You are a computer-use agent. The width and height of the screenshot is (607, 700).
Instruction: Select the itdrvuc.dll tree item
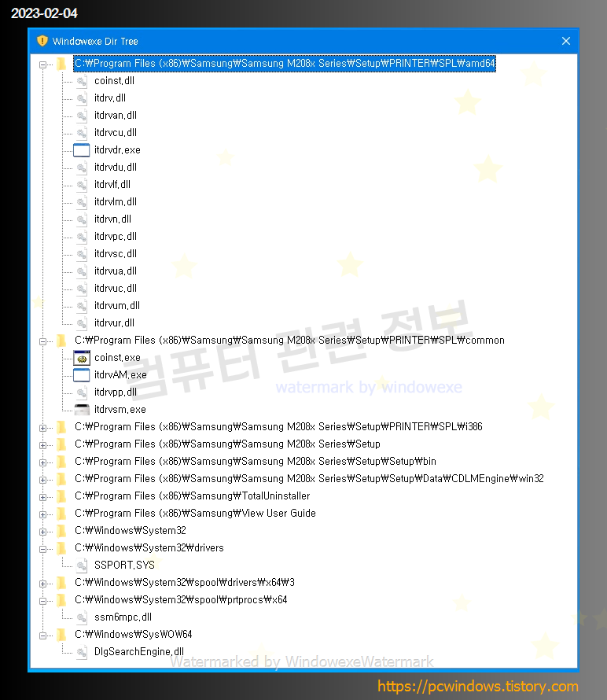(115, 289)
